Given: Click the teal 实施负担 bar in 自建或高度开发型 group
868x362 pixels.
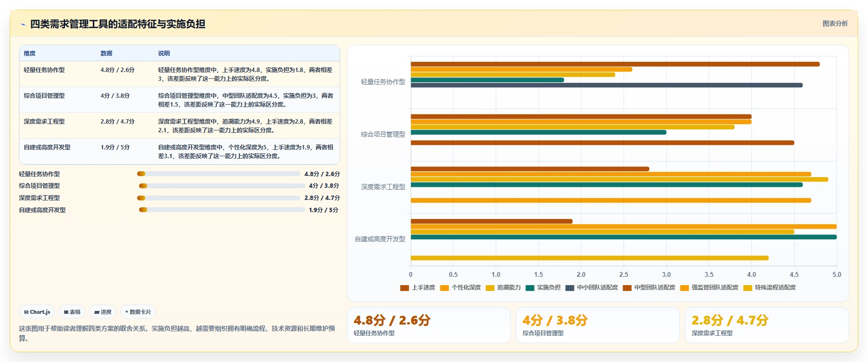Looking at the screenshot, I should pyautogui.click(x=624, y=237).
